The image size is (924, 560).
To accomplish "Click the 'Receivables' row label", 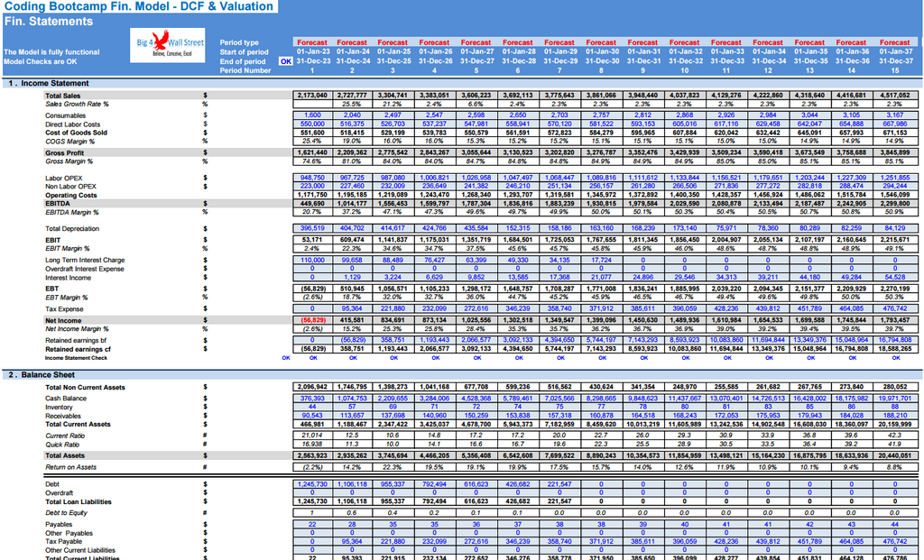I will (63, 416).
